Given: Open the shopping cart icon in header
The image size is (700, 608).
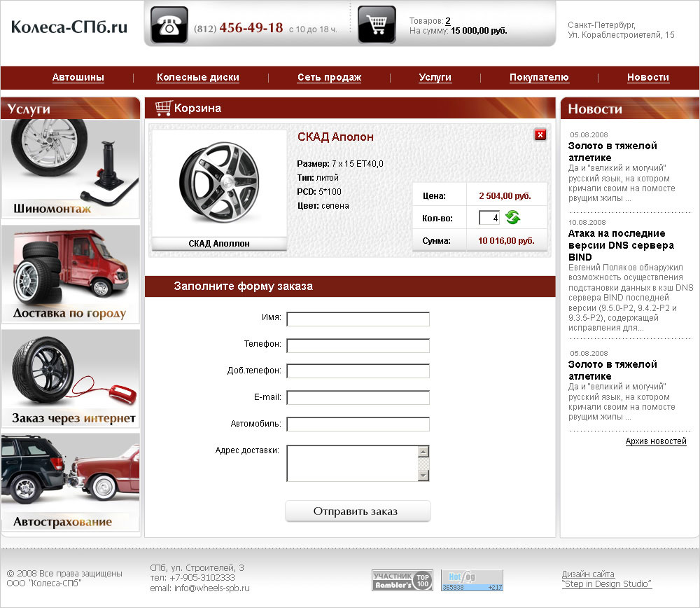Looking at the screenshot, I should 377,25.
